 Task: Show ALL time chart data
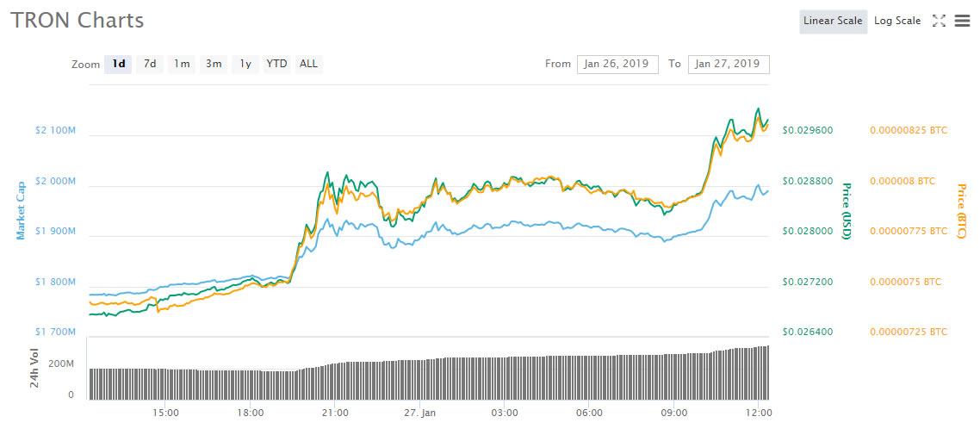[308, 65]
